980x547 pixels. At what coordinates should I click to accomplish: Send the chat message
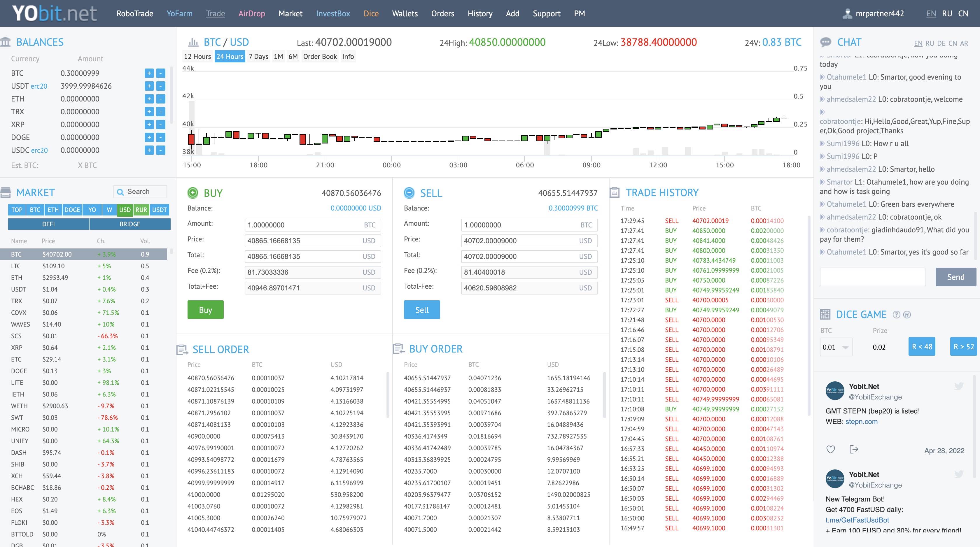point(956,277)
